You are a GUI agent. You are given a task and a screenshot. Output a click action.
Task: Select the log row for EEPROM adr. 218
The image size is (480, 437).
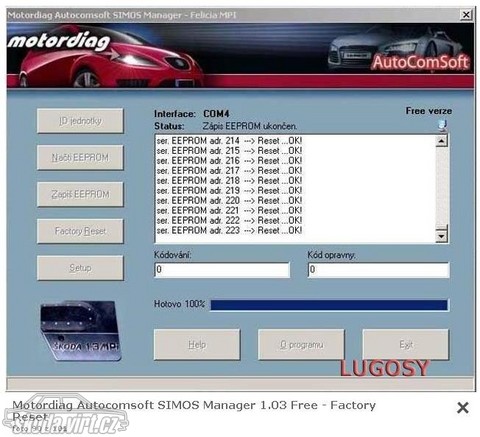click(x=229, y=181)
